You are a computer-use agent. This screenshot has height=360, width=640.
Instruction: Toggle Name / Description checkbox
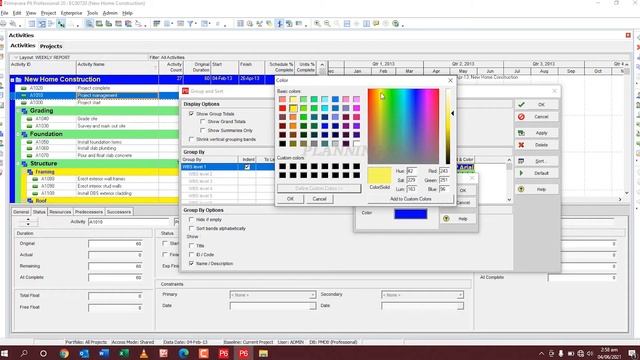pos(191,264)
